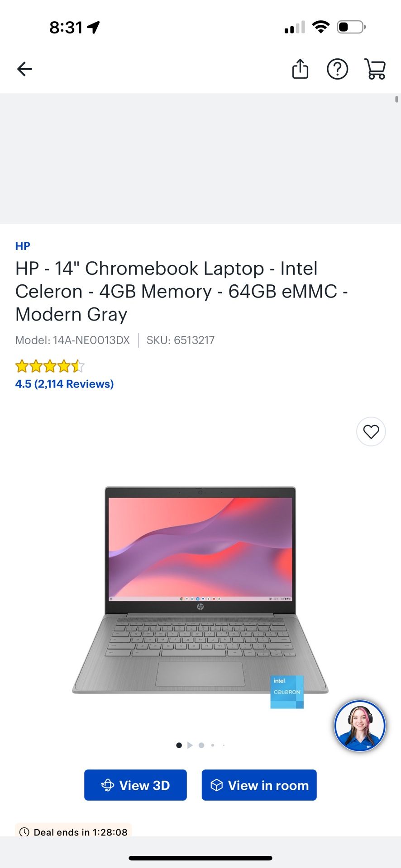Select the fourth small carousel dot
The image size is (401, 868).
click(x=213, y=745)
